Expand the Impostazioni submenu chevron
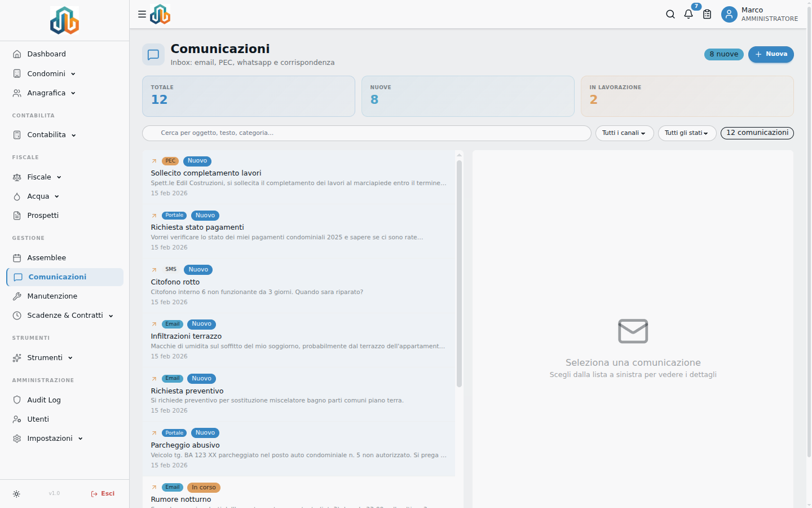The image size is (812, 508). click(81, 439)
